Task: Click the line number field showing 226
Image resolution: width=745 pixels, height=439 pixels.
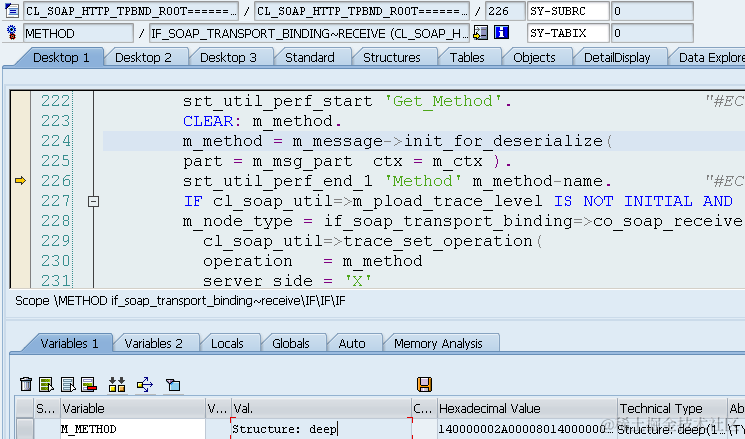Action: [505, 11]
